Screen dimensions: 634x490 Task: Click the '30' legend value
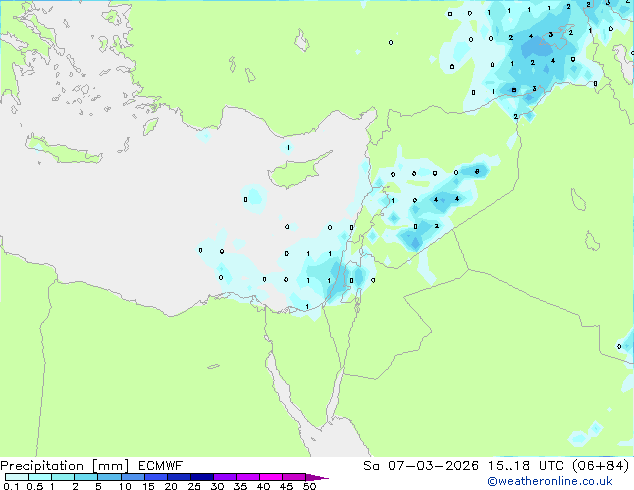pyautogui.click(x=217, y=486)
